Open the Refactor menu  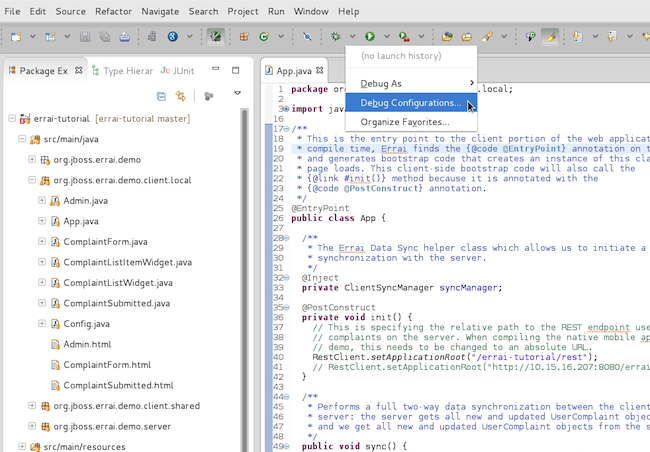coord(113,12)
